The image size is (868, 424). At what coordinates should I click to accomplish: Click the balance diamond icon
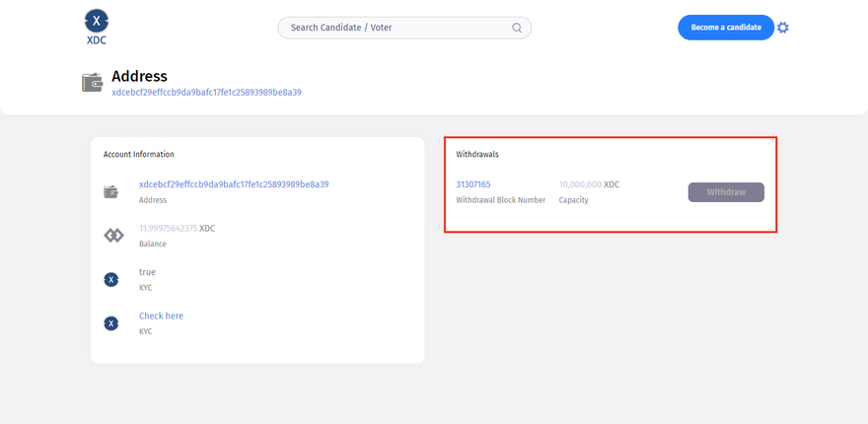tap(113, 235)
